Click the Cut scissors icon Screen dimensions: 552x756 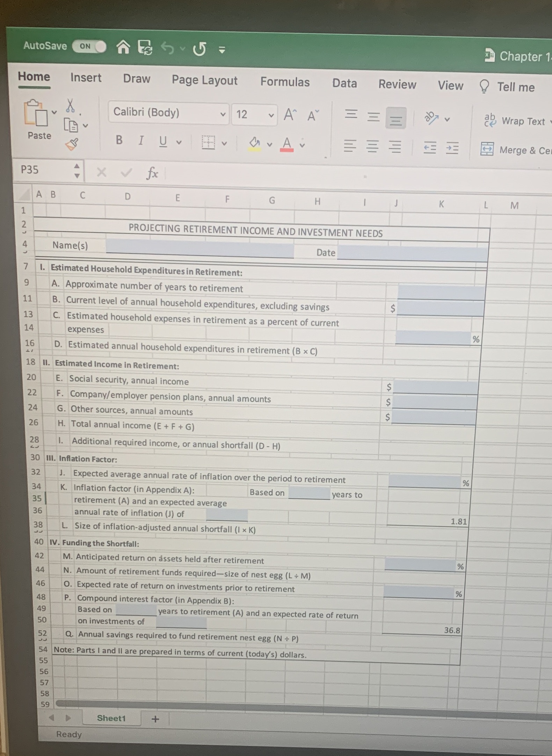(x=71, y=105)
